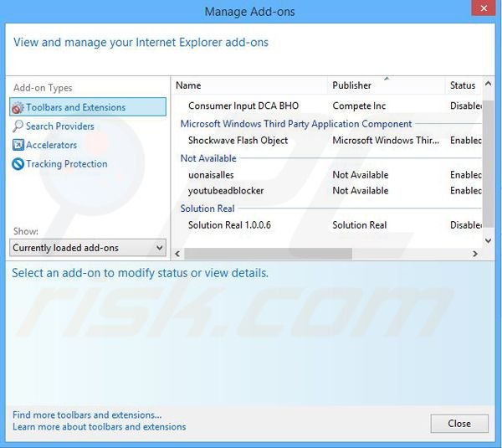This screenshot has height=448, width=502.
Task: Click the 'Solution Real' group header
Action: (x=207, y=209)
